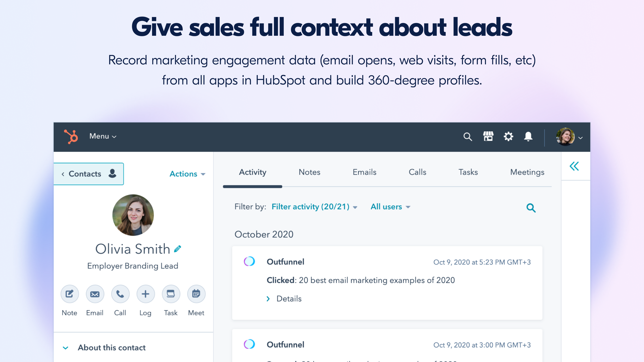Open the Marketplace storefront icon
The image size is (644, 362).
(x=488, y=136)
